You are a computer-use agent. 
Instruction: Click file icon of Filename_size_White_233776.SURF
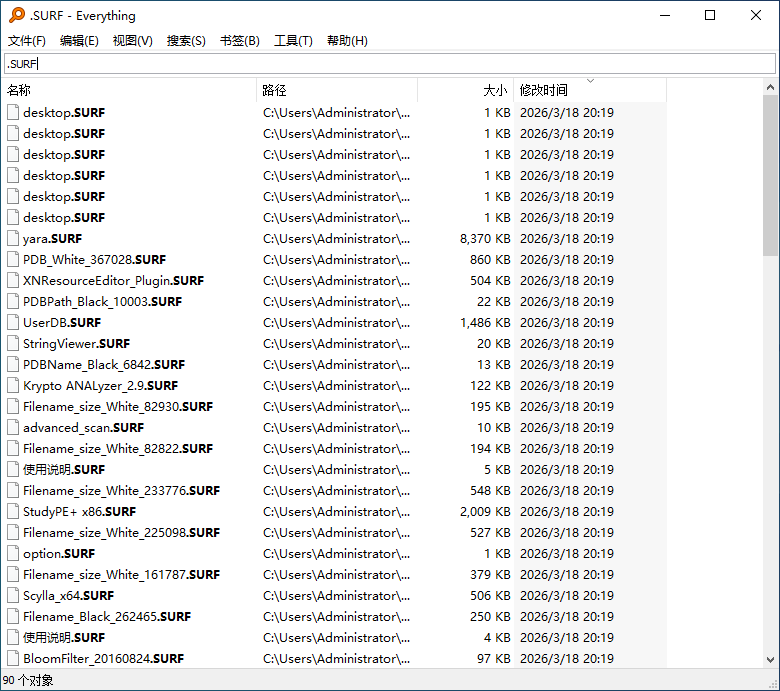(x=13, y=491)
